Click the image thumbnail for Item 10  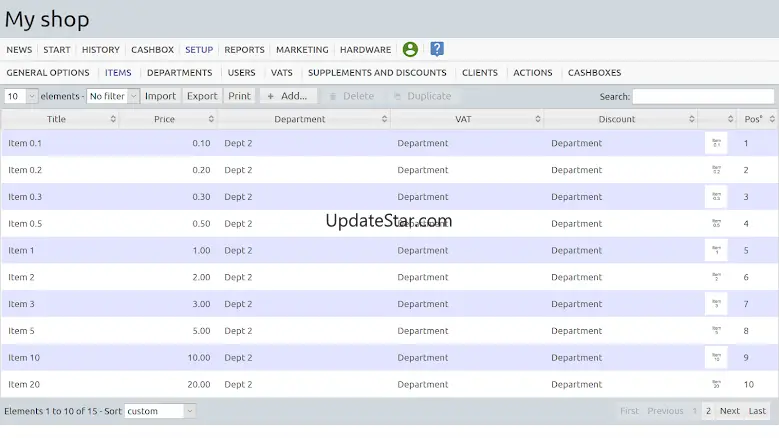point(716,358)
